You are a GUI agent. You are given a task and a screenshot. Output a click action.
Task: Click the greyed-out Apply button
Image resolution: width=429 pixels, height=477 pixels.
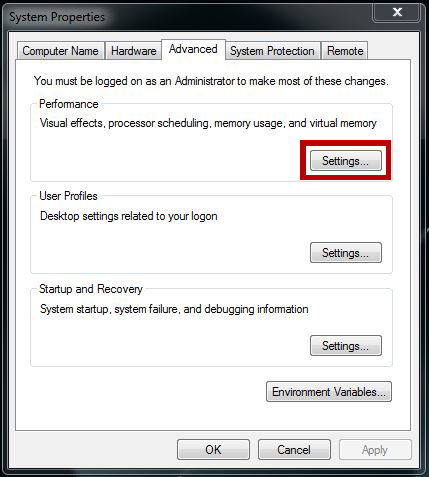pyautogui.click(x=375, y=450)
